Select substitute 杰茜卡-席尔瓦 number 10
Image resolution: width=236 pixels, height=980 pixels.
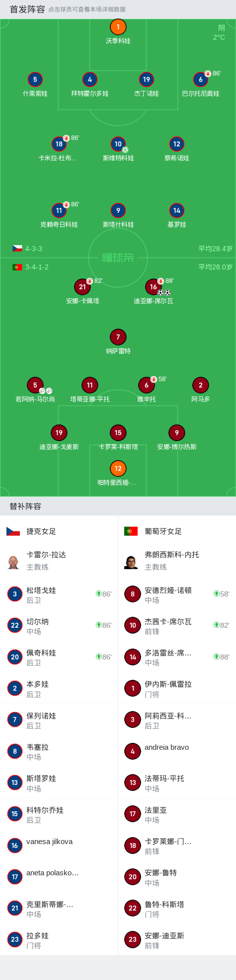click(x=177, y=626)
